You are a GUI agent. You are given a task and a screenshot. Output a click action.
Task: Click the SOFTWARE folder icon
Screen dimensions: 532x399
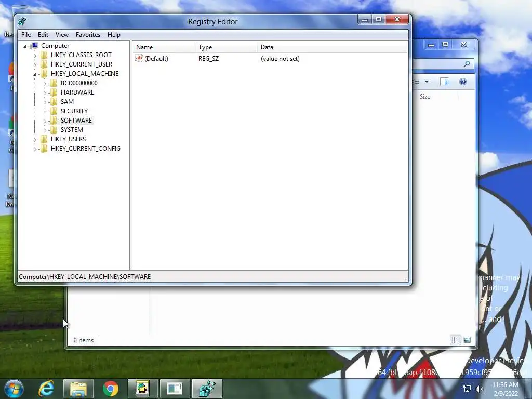54,121
